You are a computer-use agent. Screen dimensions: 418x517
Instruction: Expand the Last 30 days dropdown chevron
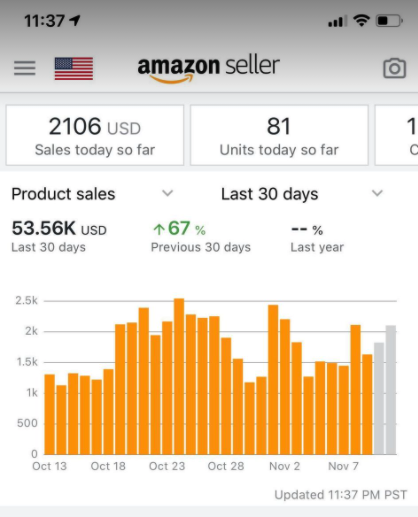pos(377,193)
